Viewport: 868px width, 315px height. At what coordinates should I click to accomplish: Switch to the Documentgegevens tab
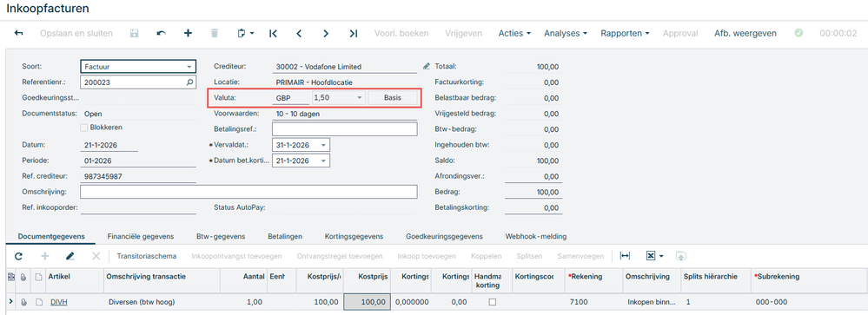pos(51,236)
